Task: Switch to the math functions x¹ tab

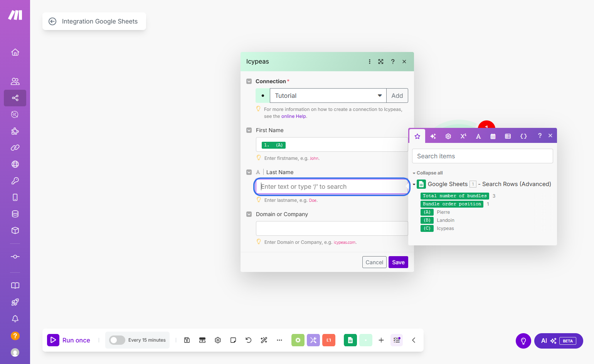Action: (x=463, y=136)
